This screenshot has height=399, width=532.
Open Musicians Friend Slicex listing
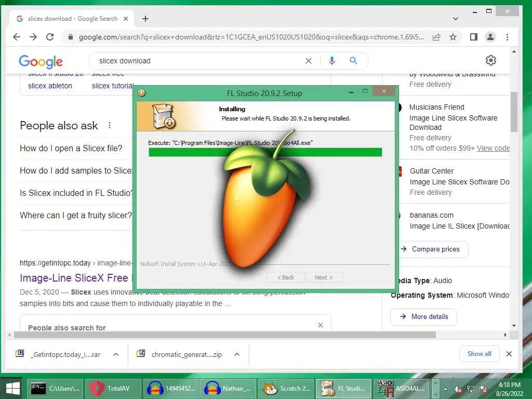click(x=453, y=123)
